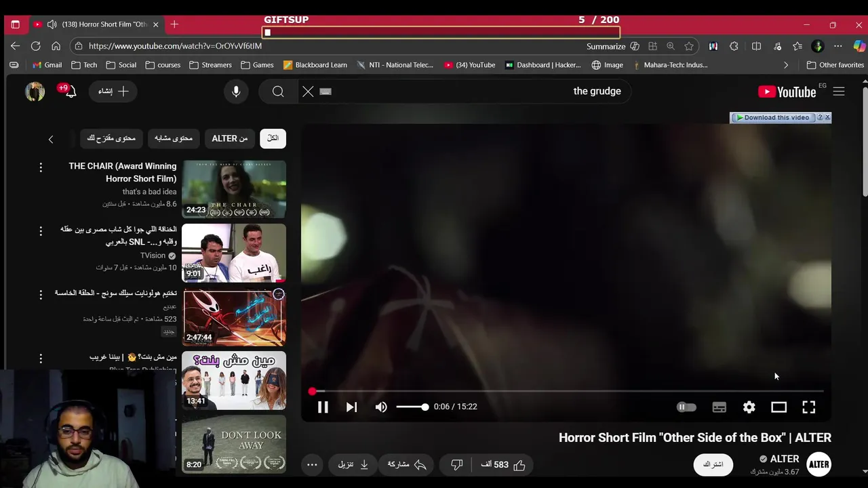Open options menu for Silksong video
The height and width of the screenshot is (488, 868).
tap(41, 294)
